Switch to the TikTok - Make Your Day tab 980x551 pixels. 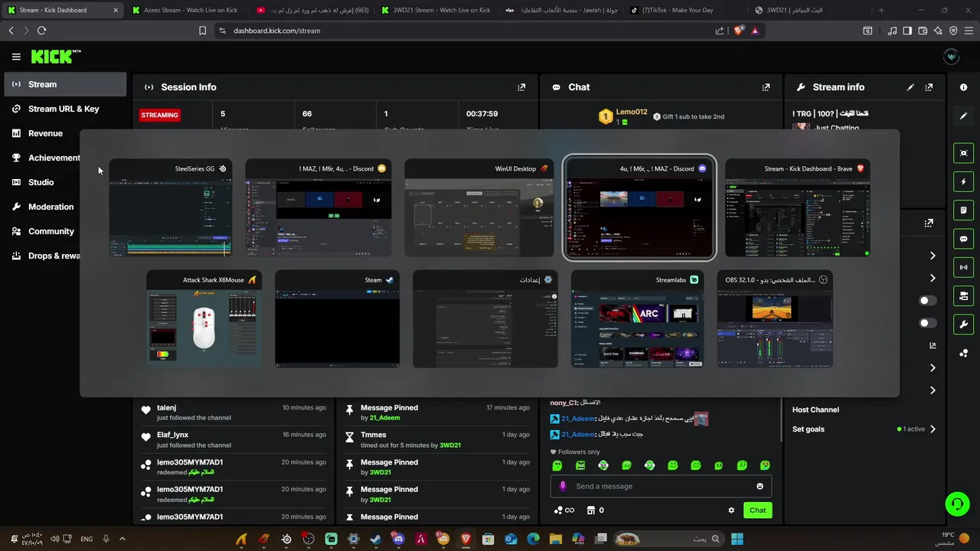point(685,10)
